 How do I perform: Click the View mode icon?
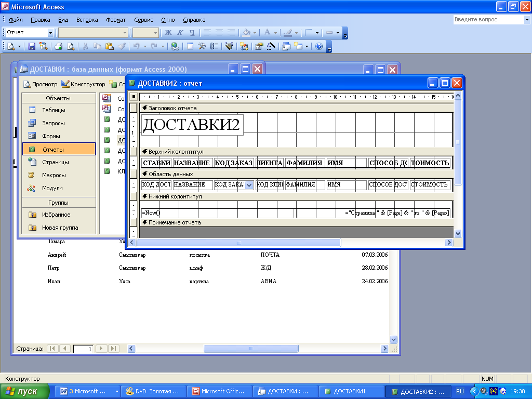[x=11, y=46]
